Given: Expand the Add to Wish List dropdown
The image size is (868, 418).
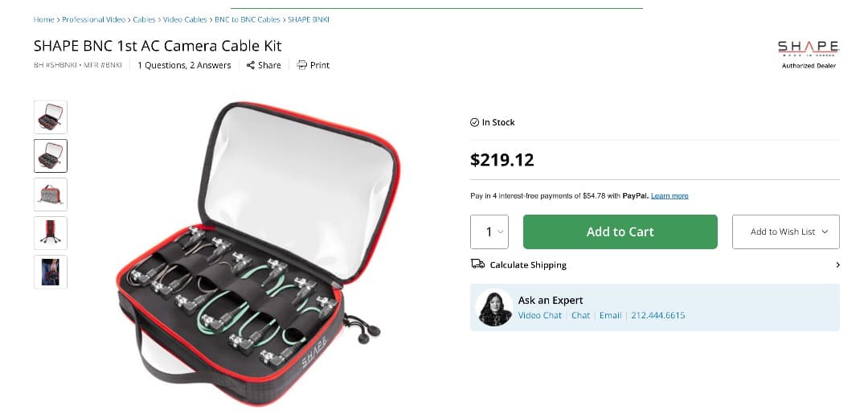Looking at the screenshot, I should 785,232.
